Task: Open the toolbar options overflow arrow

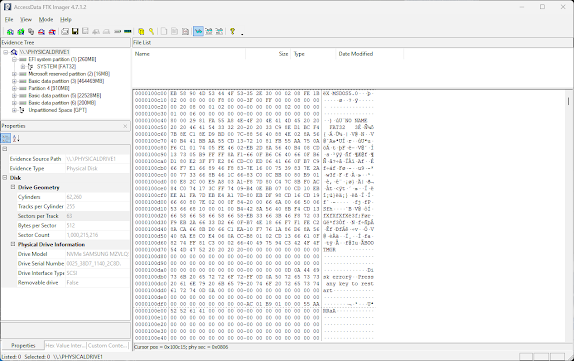Action: tap(242, 34)
